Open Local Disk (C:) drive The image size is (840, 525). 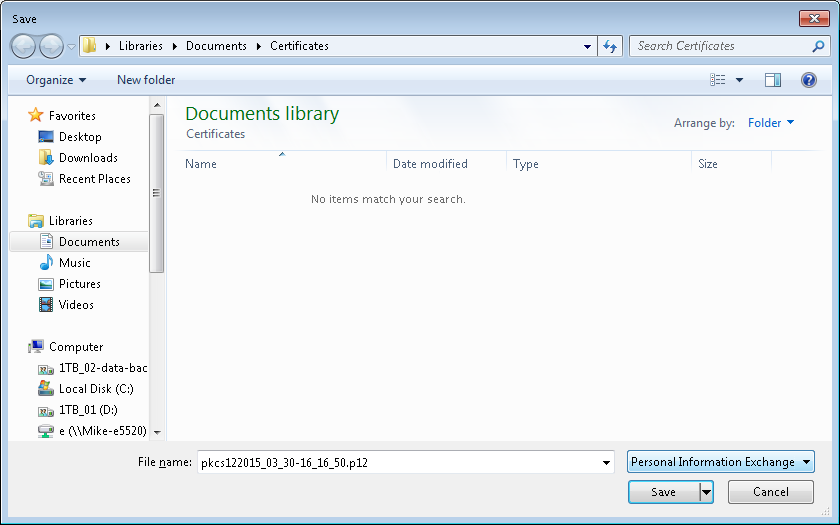click(x=95, y=389)
